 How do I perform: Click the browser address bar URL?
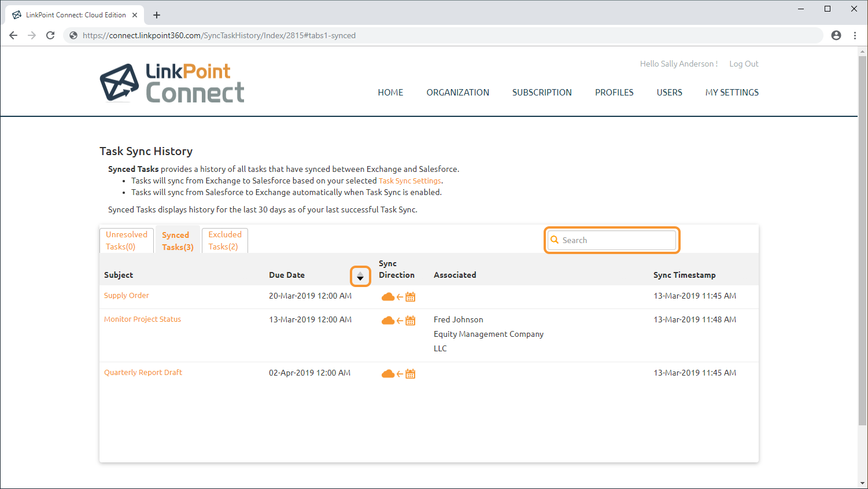[x=219, y=35]
